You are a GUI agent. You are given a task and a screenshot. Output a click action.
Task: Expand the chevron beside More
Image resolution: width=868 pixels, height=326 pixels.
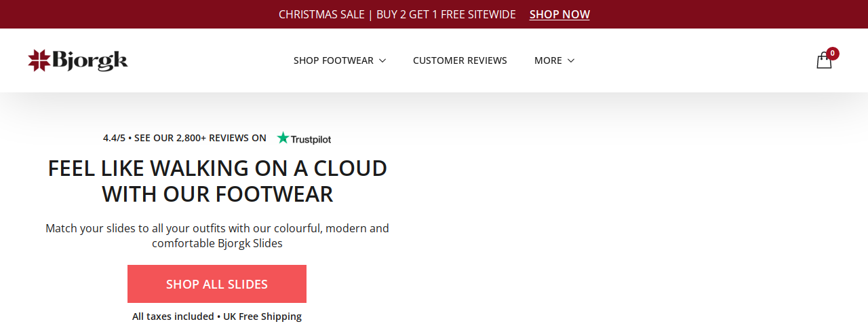click(571, 60)
